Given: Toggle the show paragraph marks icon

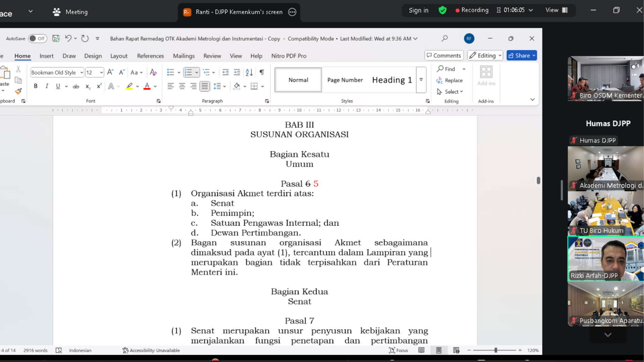Looking at the screenshot, I should coord(262,72).
